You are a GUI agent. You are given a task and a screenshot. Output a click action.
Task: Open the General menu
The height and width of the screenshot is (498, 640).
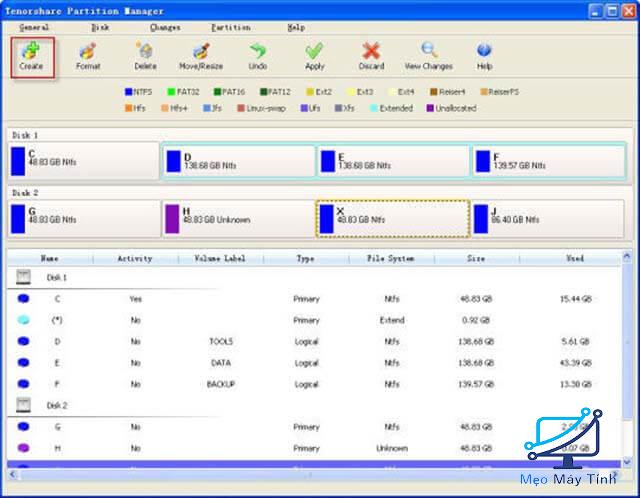(34, 27)
